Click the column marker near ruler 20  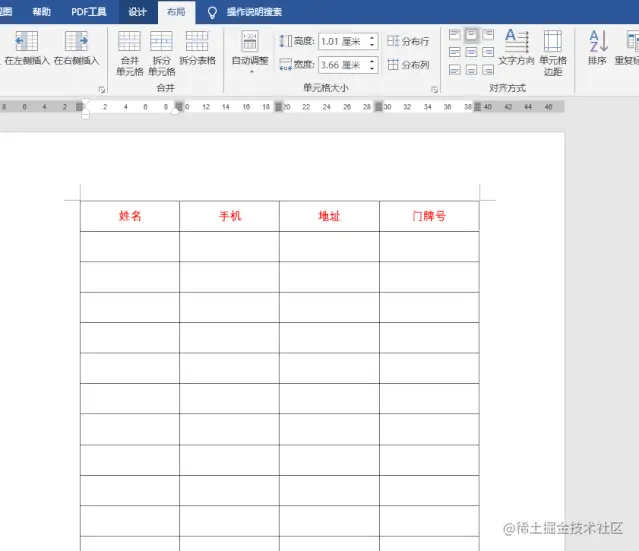tap(278, 107)
